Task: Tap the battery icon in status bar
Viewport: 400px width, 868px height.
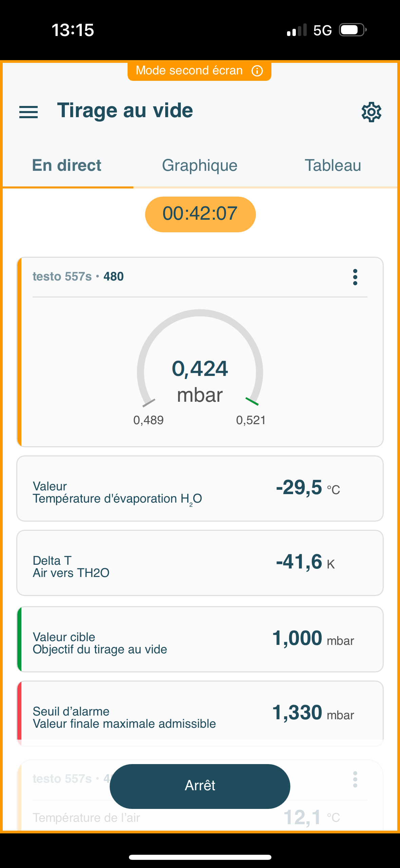Action: click(353, 30)
